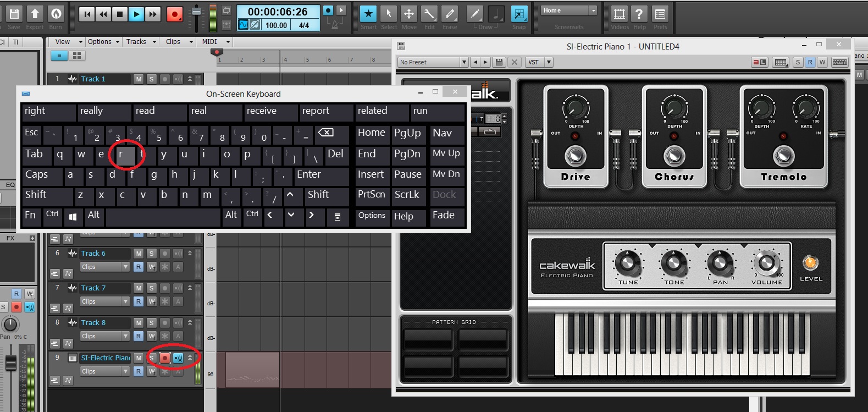Click the Fade key on On-Screen Keyboard

tap(447, 216)
